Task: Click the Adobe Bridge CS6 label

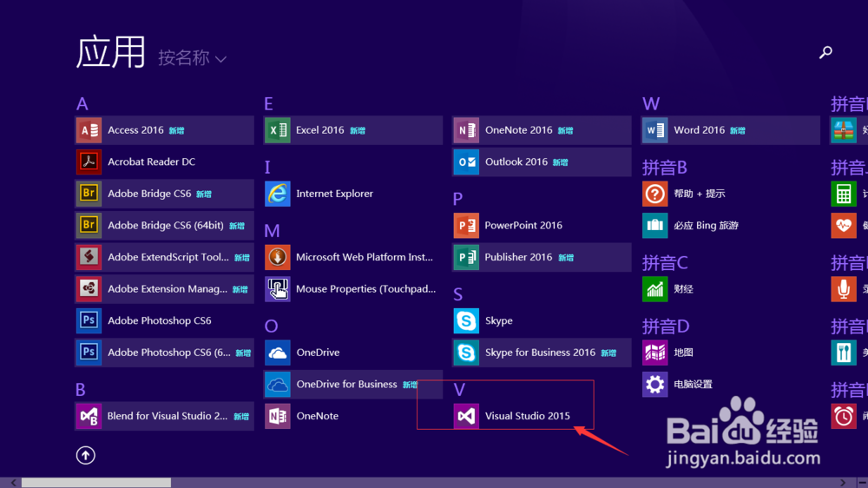Action: point(149,194)
